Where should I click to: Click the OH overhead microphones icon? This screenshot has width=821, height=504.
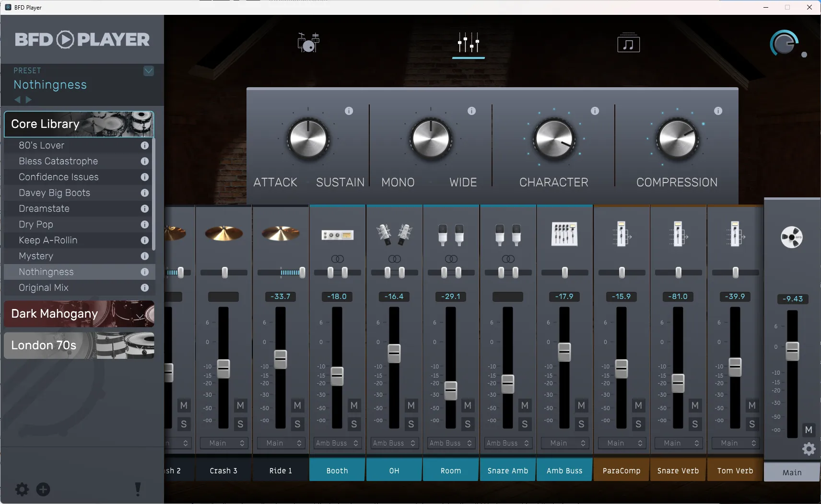(x=394, y=234)
